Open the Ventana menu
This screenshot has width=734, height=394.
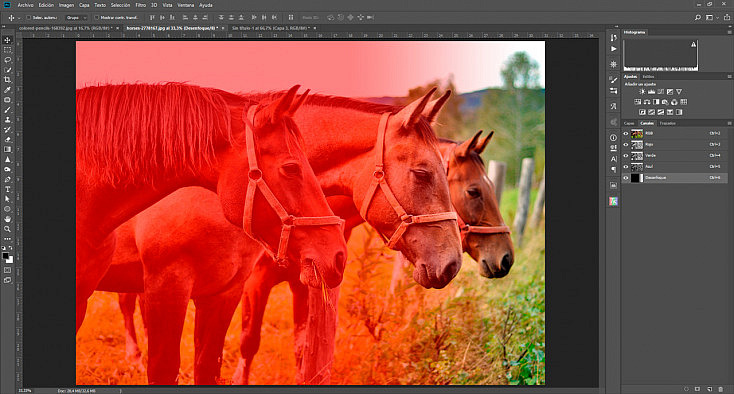(x=186, y=5)
